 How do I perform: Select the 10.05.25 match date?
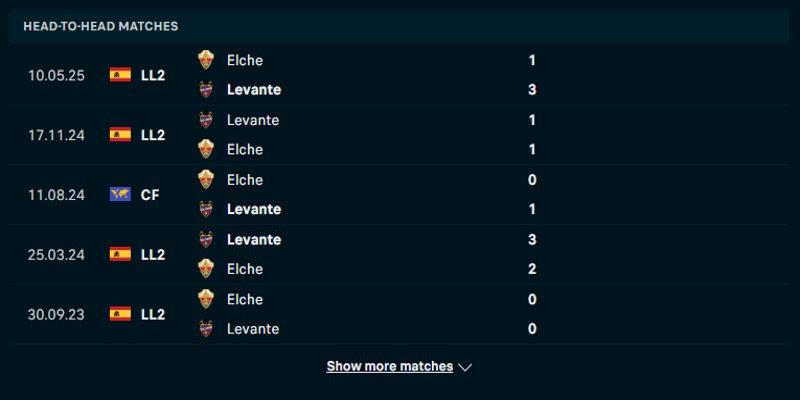[55, 75]
